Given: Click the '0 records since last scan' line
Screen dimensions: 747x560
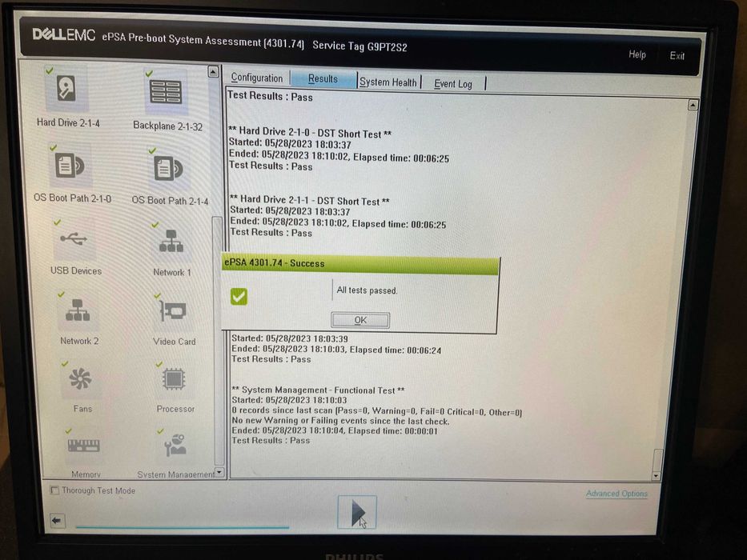Looking at the screenshot, I should click(x=377, y=411).
